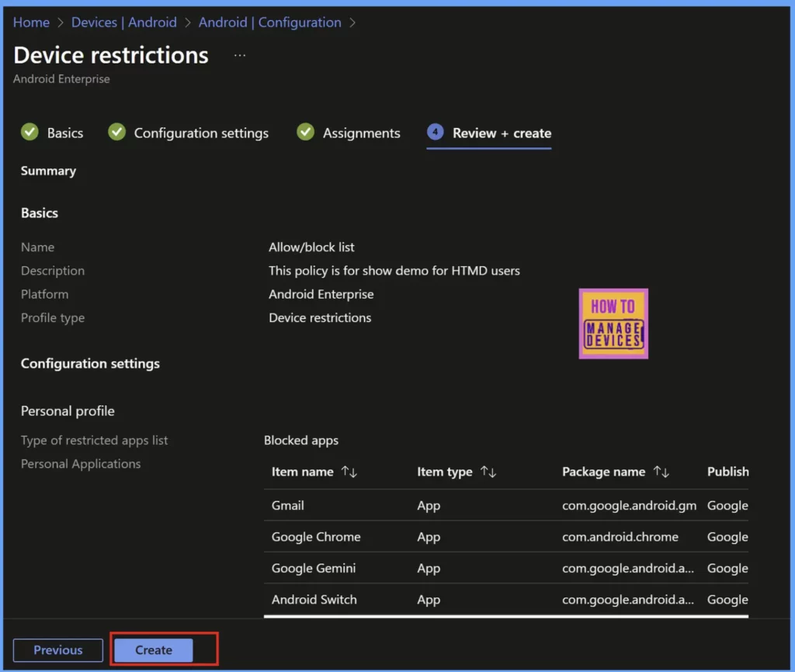Click the Create button

pyautogui.click(x=154, y=650)
